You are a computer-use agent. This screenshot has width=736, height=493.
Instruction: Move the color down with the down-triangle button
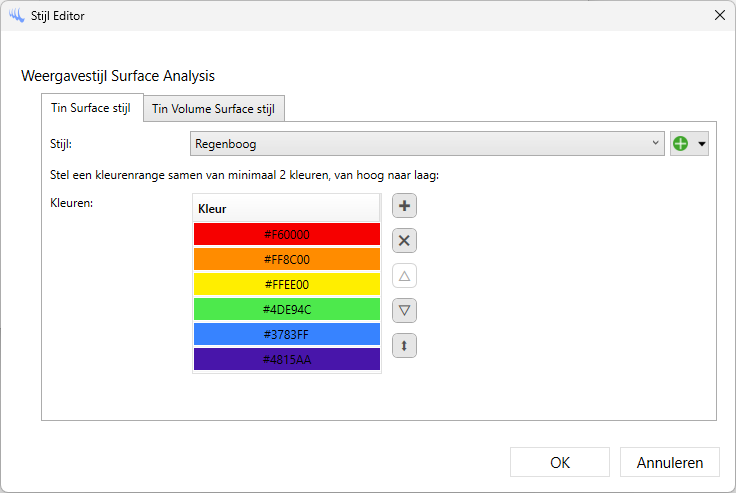coord(404,310)
